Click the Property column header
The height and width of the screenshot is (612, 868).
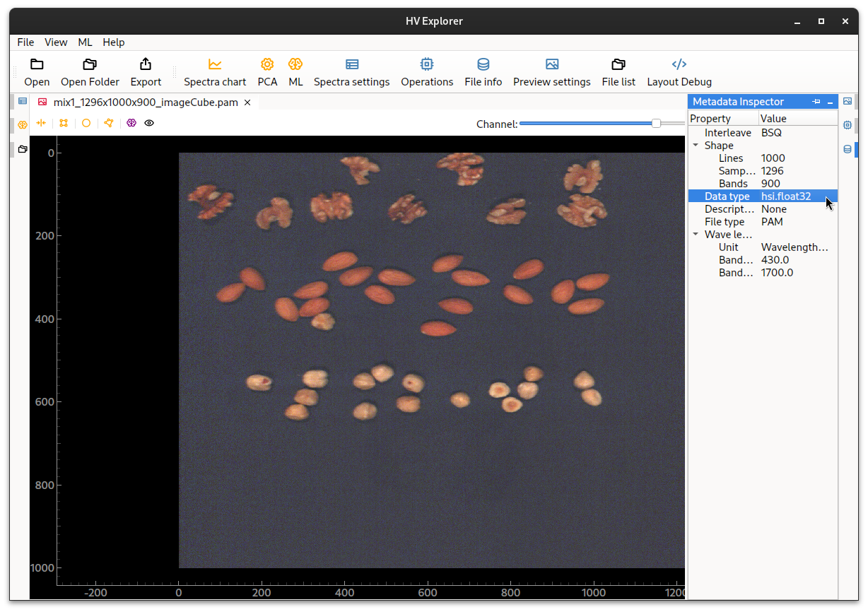(x=723, y=119)
